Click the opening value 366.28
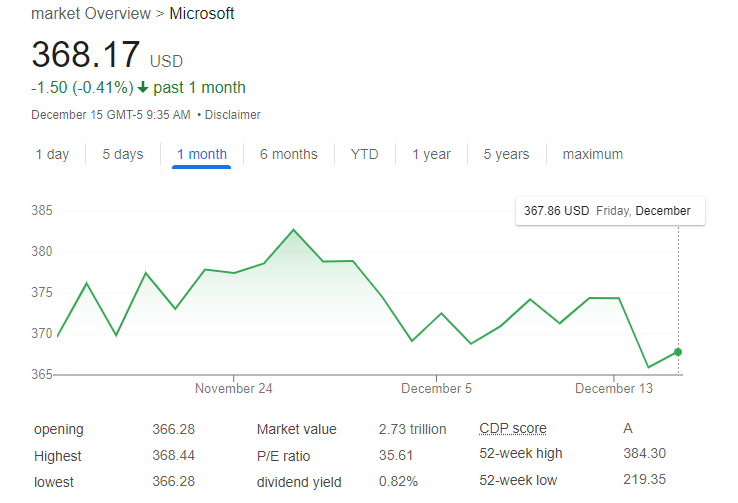 click(x=173, y=429)
